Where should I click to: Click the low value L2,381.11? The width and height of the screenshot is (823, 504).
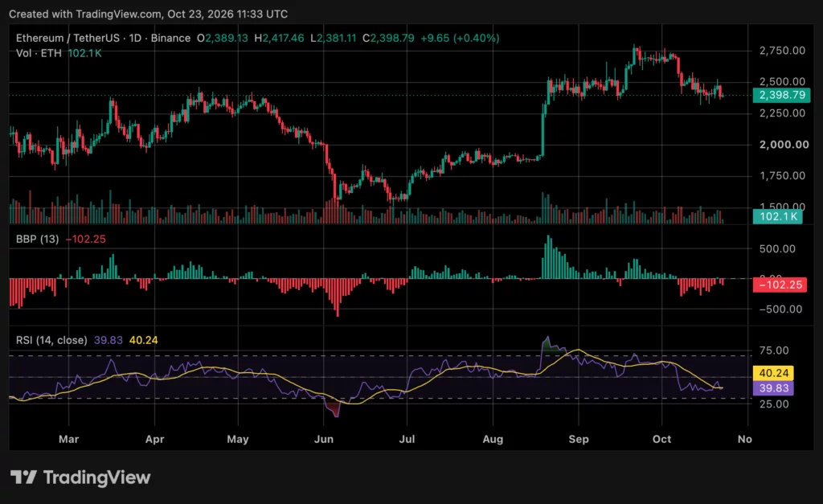(x=334, y=39)
